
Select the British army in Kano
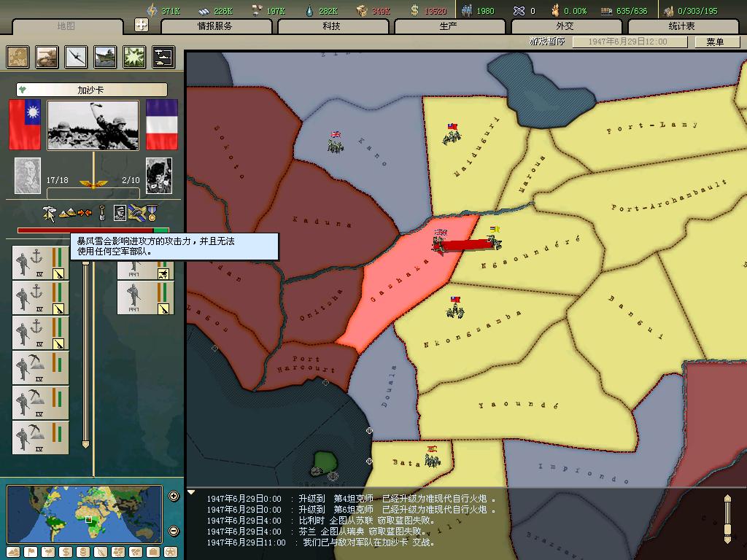coord(336,142)
